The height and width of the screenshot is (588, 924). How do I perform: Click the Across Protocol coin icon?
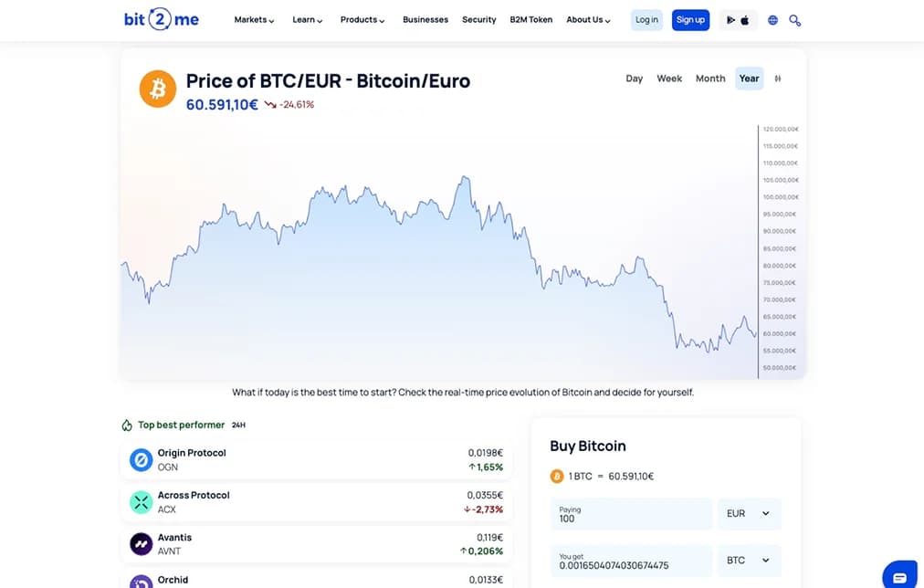[141, 502]
